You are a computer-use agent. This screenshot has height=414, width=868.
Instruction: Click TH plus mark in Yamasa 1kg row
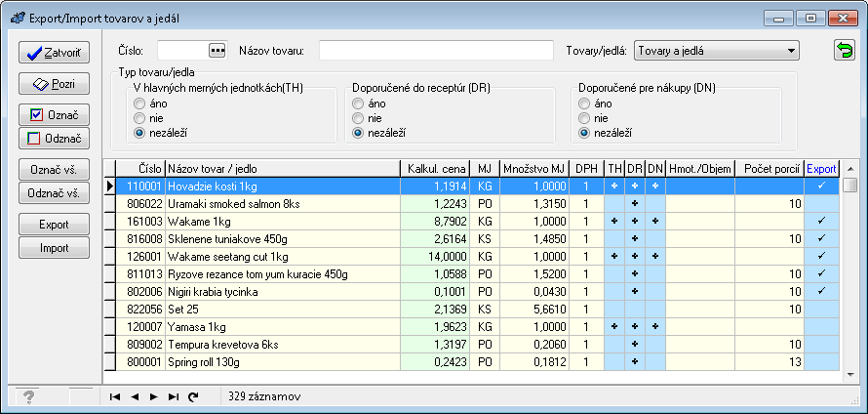click(x=613, y=327)
